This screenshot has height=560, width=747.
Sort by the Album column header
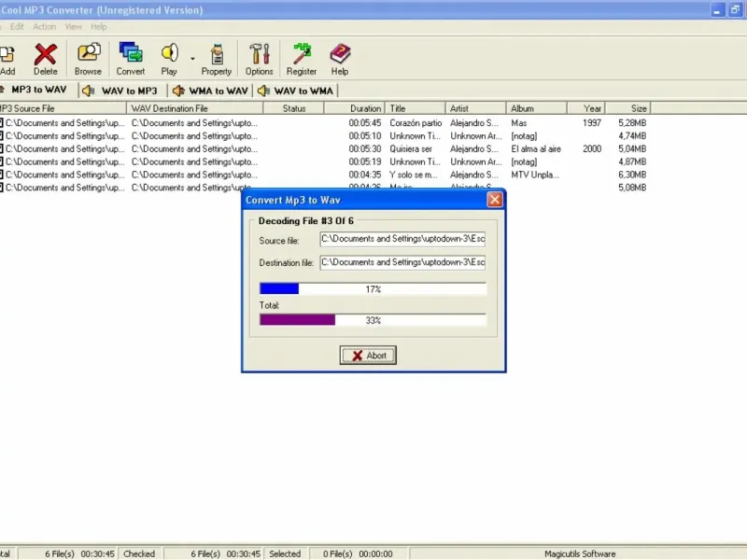tap(537, 108)
